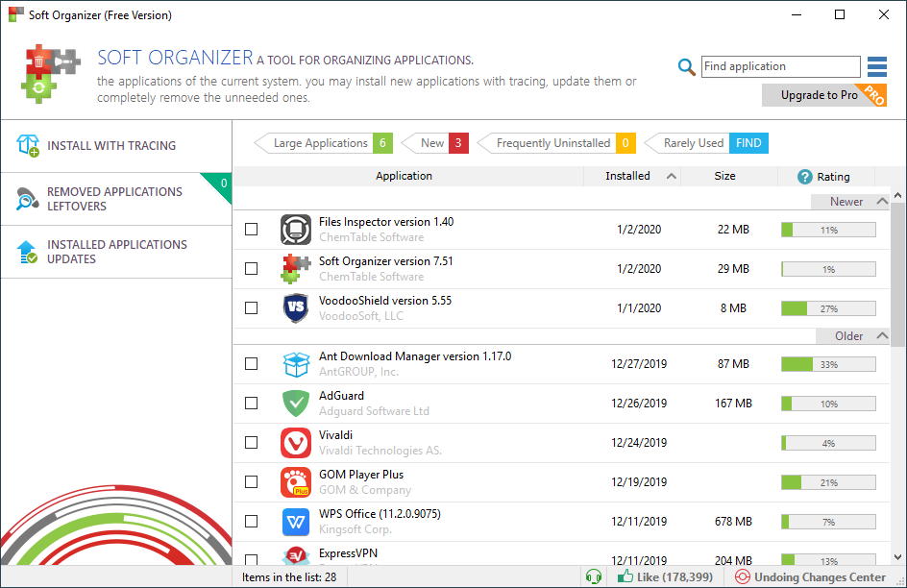Click the blue FIND badge on Rarely Used

[x=748, y=143]
